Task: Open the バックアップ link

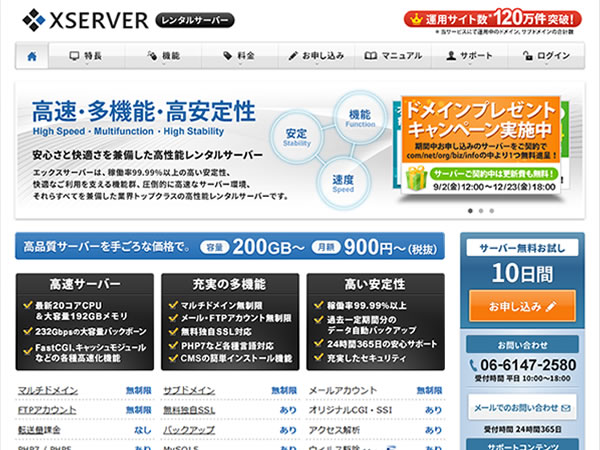Action: tap(189, 430)
